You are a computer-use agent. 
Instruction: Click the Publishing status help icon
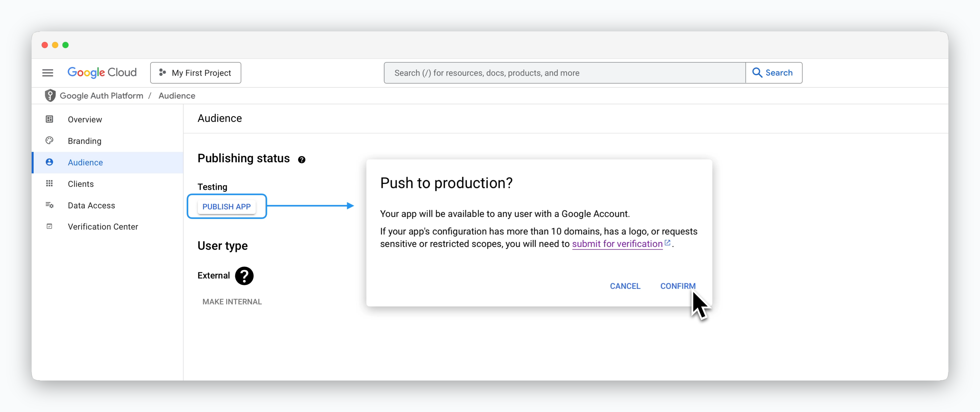click(x=302, y=159)
